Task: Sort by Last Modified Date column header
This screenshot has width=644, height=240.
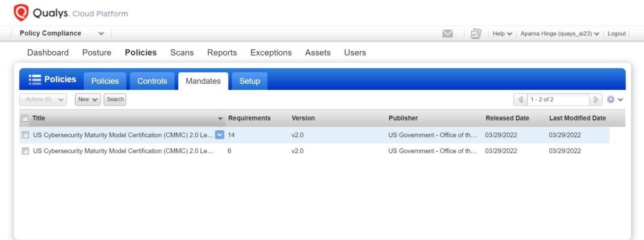Action: 577,118
